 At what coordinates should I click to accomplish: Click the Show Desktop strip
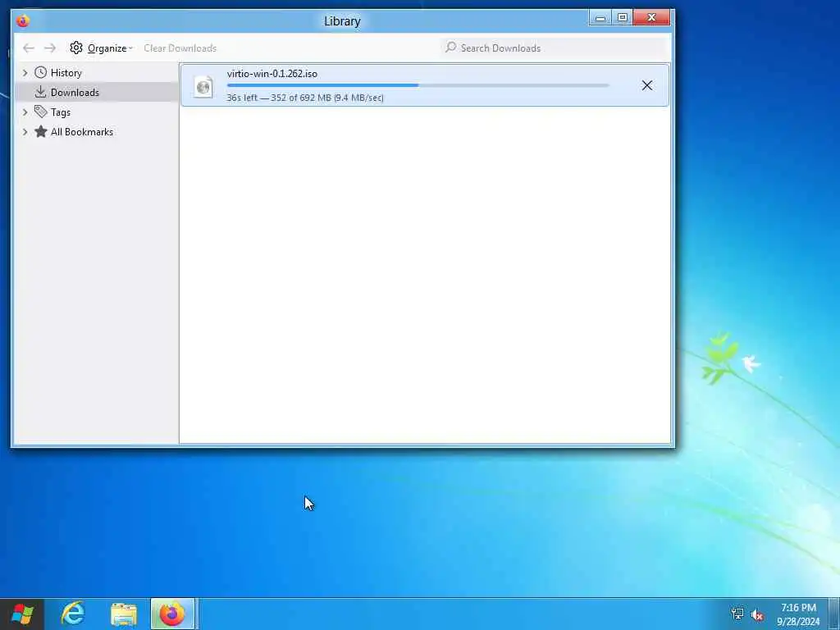pos(834,614)
